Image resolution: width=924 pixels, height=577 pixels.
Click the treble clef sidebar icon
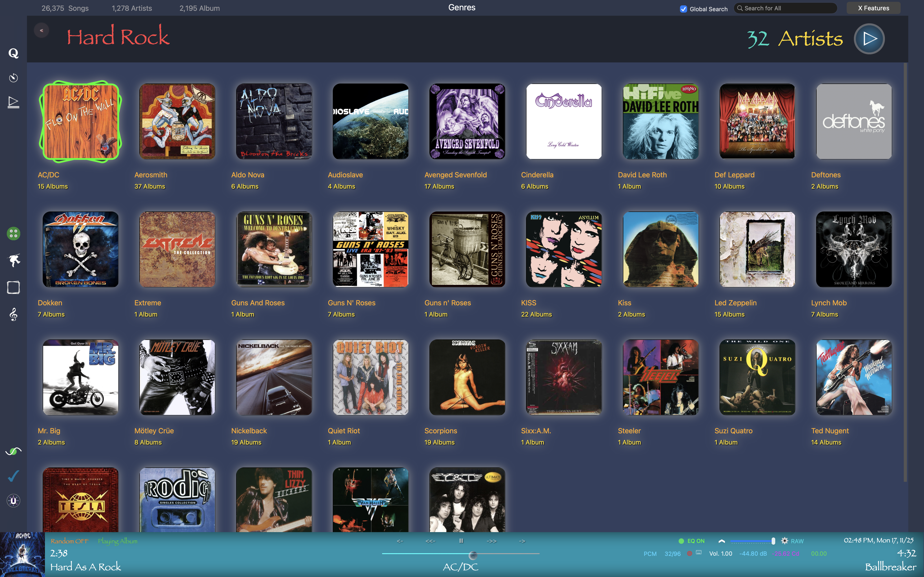pyautogui.click(x=13, y=315)
